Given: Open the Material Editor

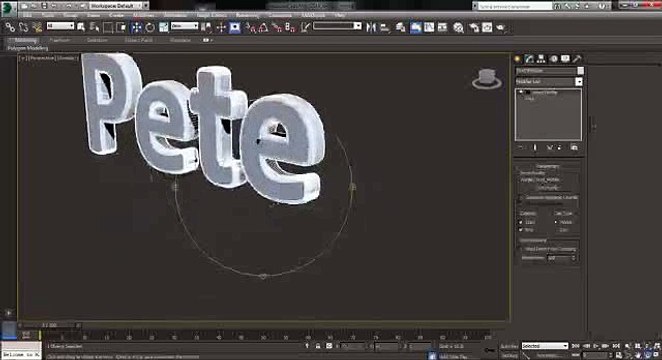Looking at the screenshot, I should pos(459,27).
